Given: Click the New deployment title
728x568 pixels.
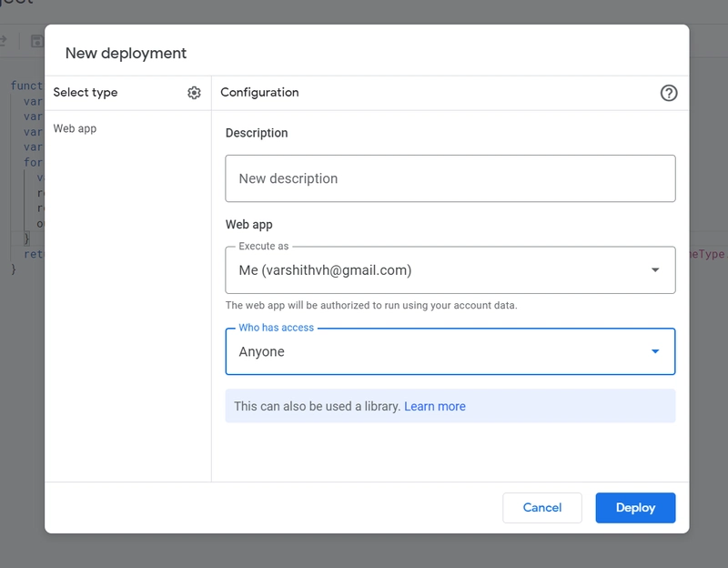Looking at the screenshot, I should tap(126, 54).
